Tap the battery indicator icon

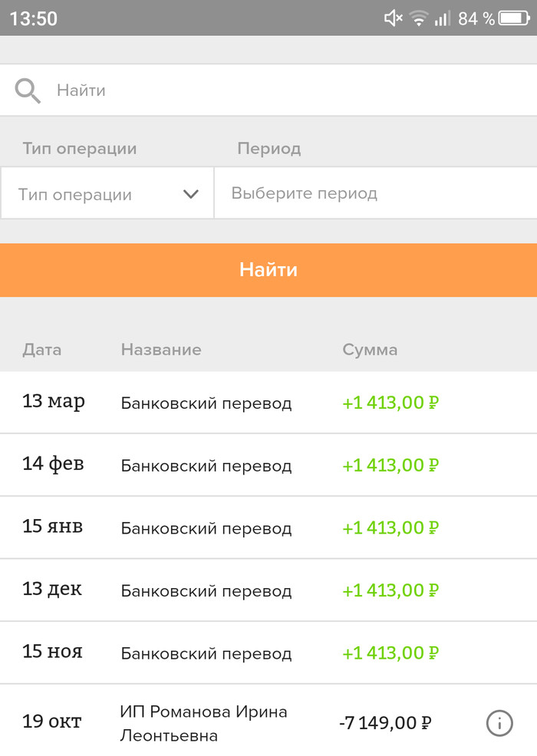(x=514, y=19)
